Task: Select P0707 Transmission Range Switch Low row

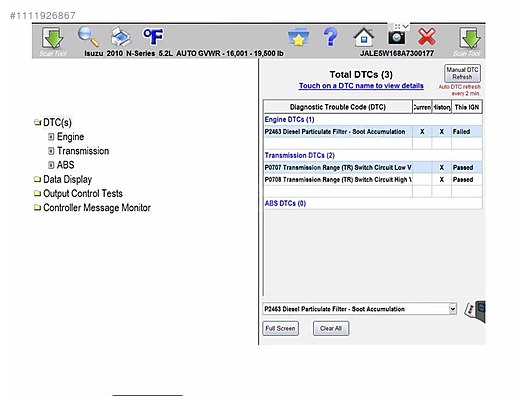Action: coord(373,167)
